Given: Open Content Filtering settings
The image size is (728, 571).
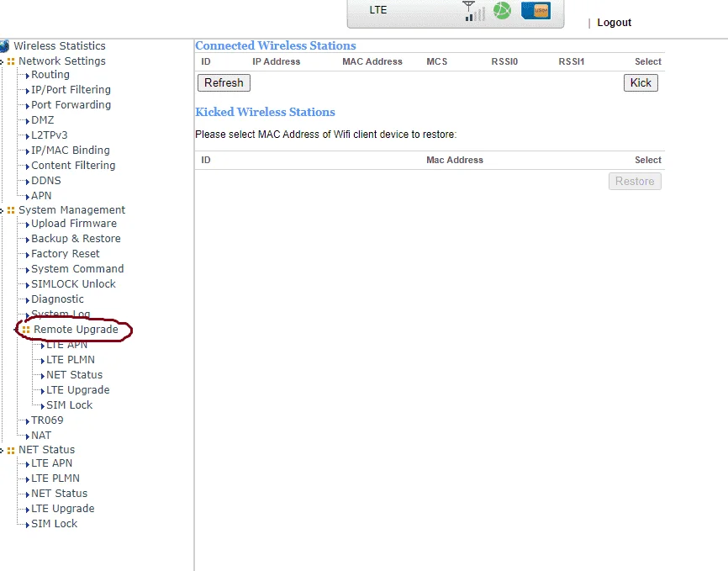Looking at the screenshot, I should click(x=73, y=166).
